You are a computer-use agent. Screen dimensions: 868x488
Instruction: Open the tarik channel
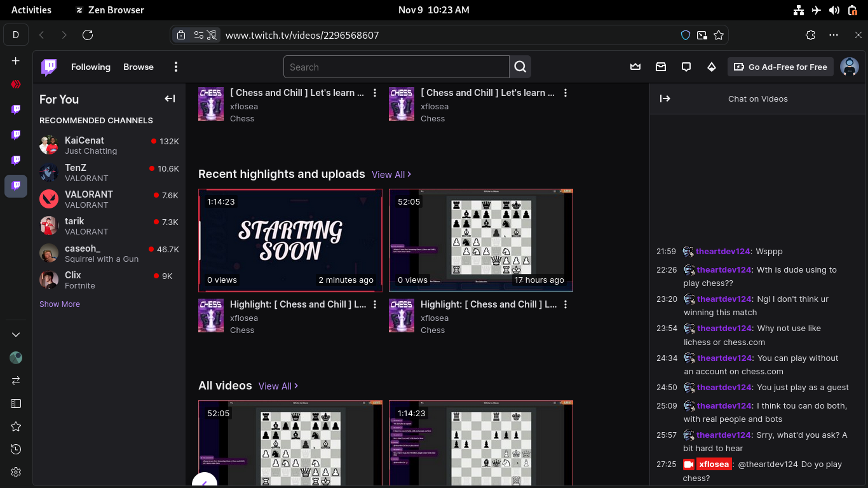point(109,226)
